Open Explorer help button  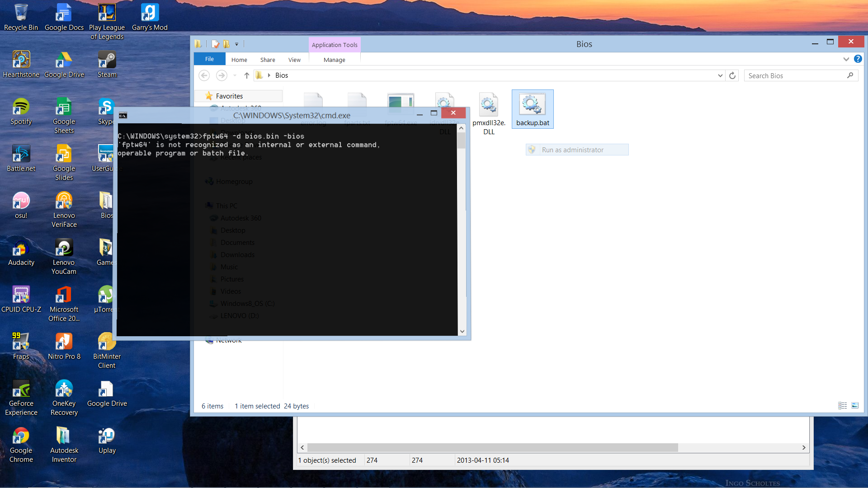pos(858,59)
